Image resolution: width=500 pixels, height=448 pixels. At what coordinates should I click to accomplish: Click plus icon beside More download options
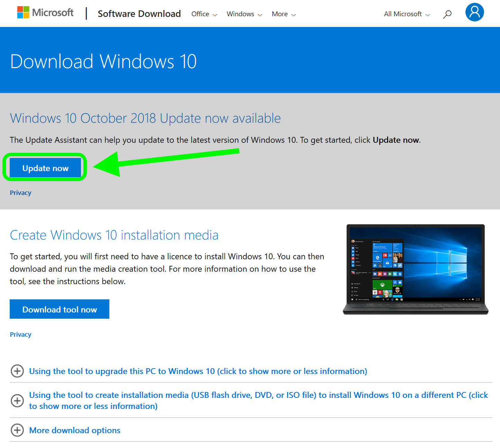point(17,430)
